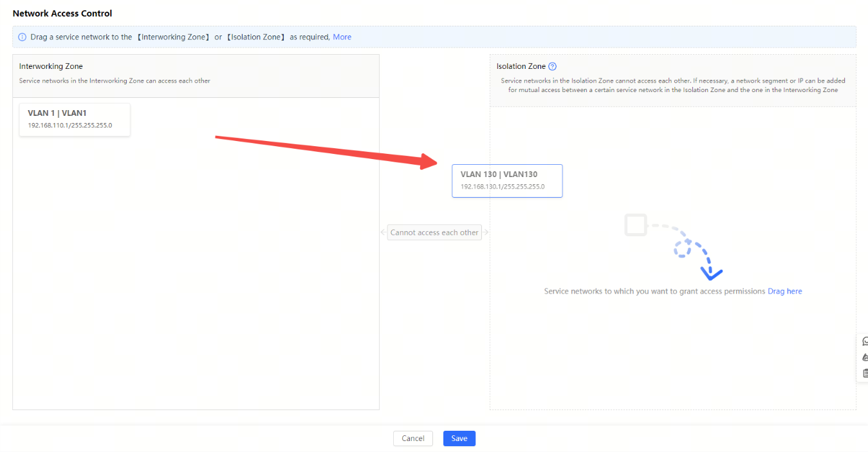Viewport: 868px width, 452px height.
Task: Select the VLAN 1 | VLAN1 network card
Action: pos(75,119)
